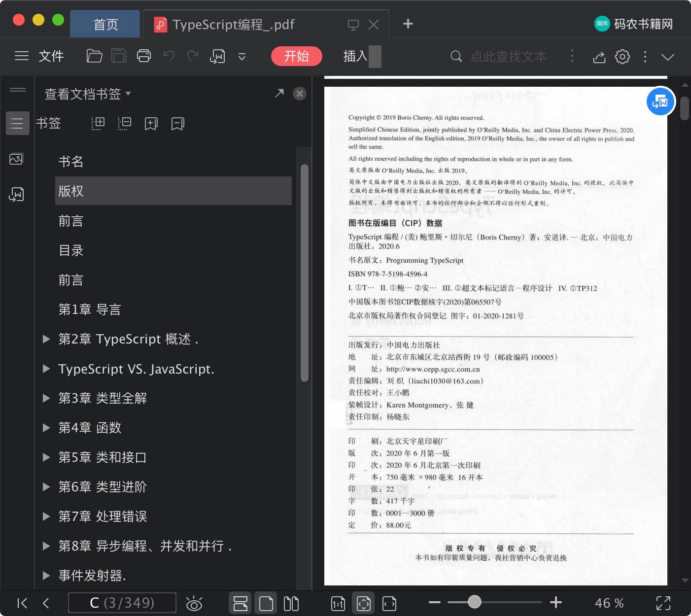Viewport: 691px width, 616px height.
Task: Click the page number field (3/349)
Action: pos(122,603)
